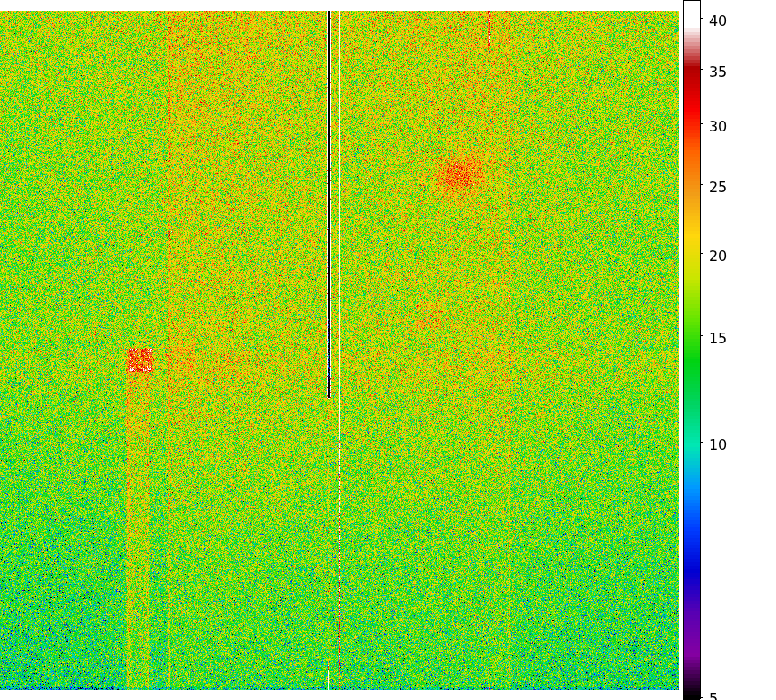The image size is (776, 700).
Task: Pick the white top segment of the colorbar
Action: (x=691, y=18)
